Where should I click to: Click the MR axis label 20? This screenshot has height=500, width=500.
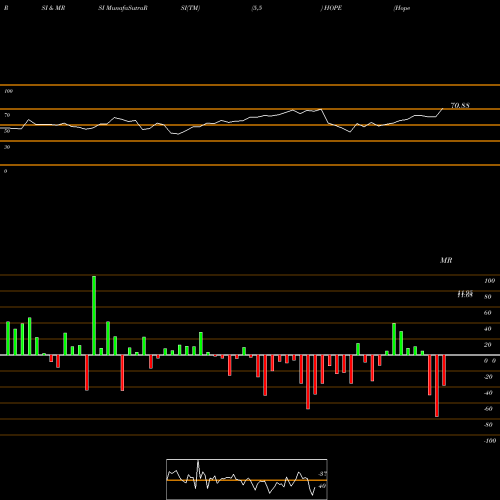tap(488, 345)
